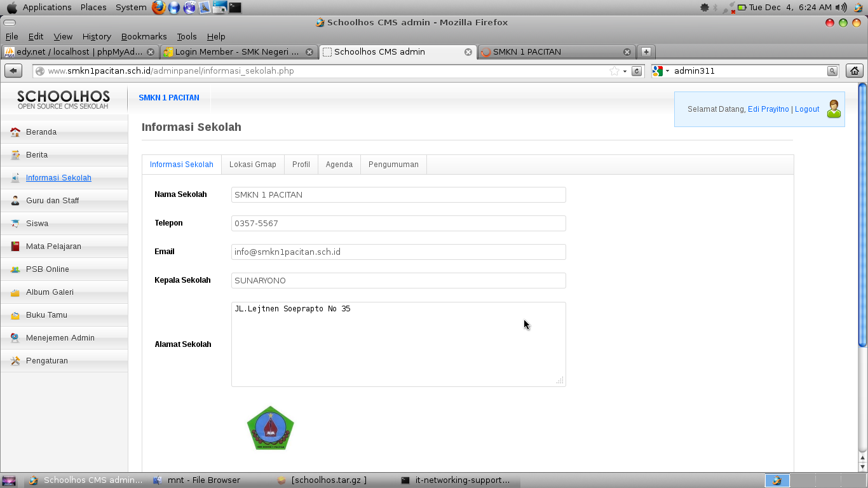Go back with the browser back arrow
This screenshot has height=488, width=868.
click(13, 71)
